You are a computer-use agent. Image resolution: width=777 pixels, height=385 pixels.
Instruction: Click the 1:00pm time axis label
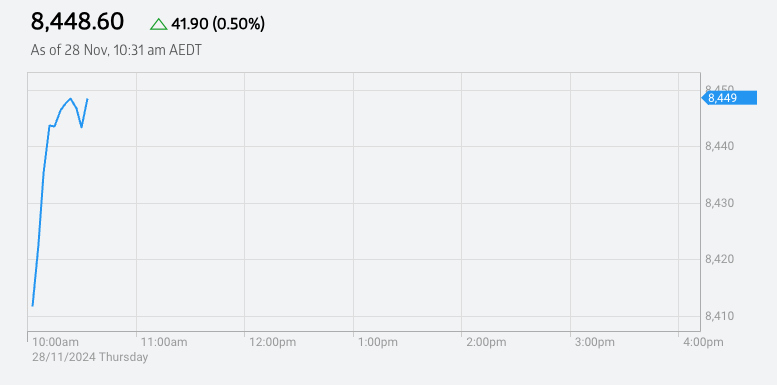tap(378, 342)
